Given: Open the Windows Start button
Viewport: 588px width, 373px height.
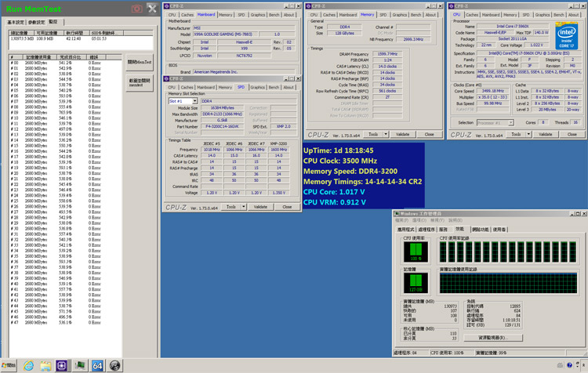Looking at the screenshot, I should (9, 365).
